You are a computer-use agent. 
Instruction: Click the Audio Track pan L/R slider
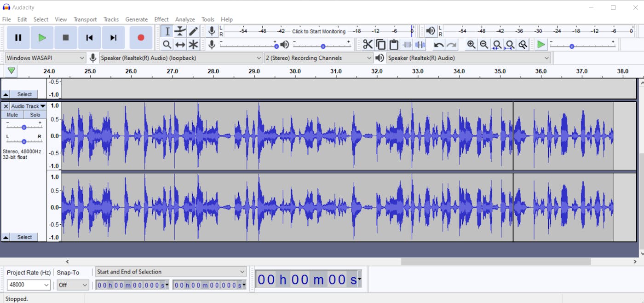tap(24, 140)
